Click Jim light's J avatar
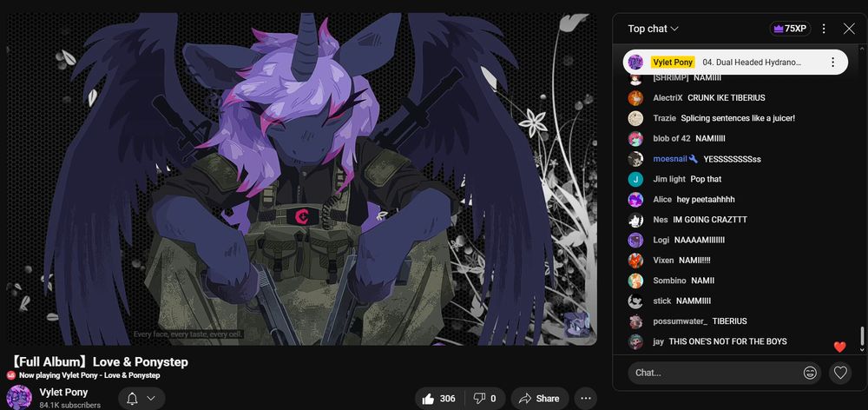 (635, 179)
